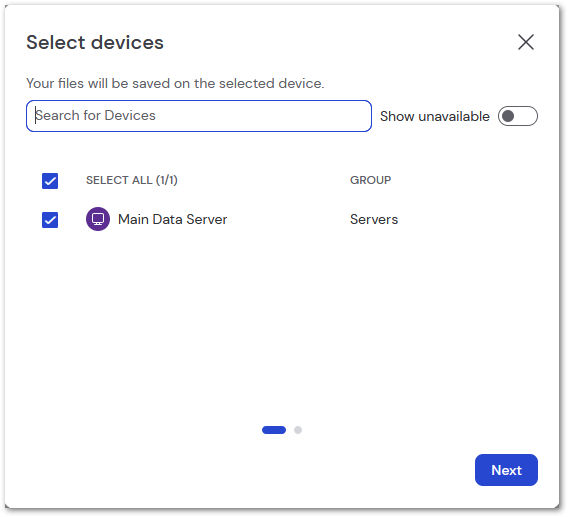Click the SELECT ALL (1/1) label

pyautogui.click(x=131, y=180)
